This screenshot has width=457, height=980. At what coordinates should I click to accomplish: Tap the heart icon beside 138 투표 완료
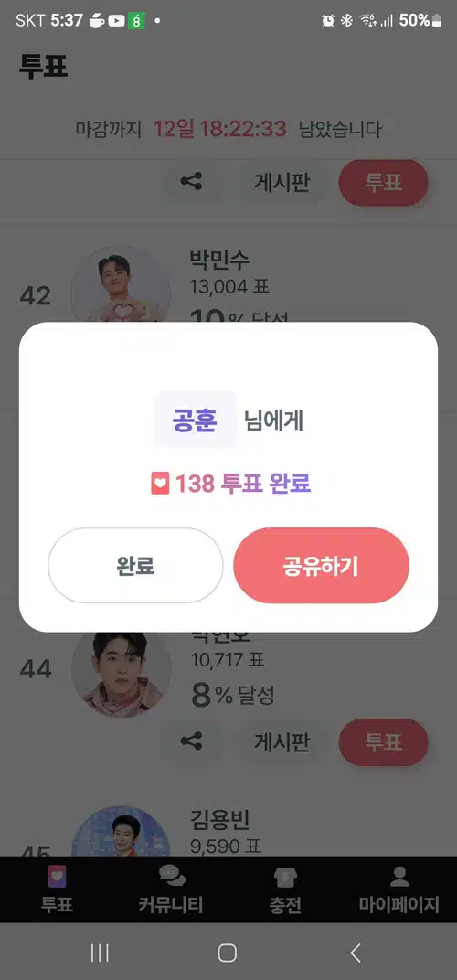click(x=160, y=483)
